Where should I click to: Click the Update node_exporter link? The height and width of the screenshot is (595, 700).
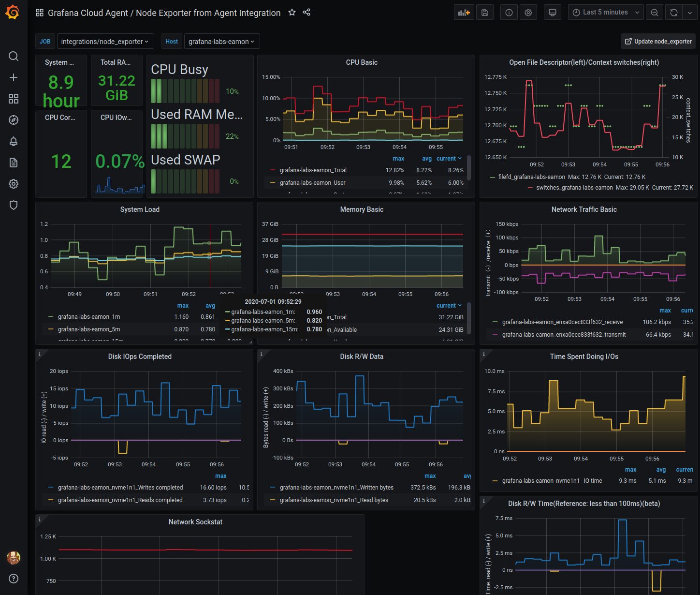pos(658,42)
